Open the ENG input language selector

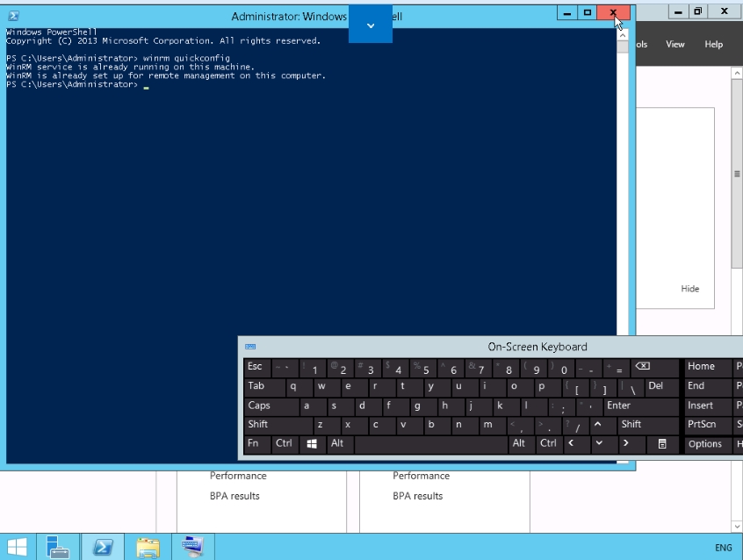click(723, 548)
